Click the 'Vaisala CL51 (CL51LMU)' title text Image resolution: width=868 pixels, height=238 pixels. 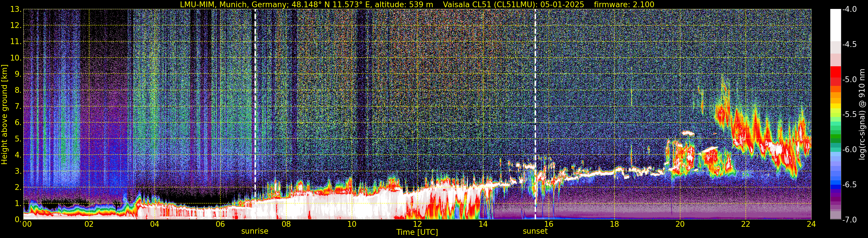(489, 4)
